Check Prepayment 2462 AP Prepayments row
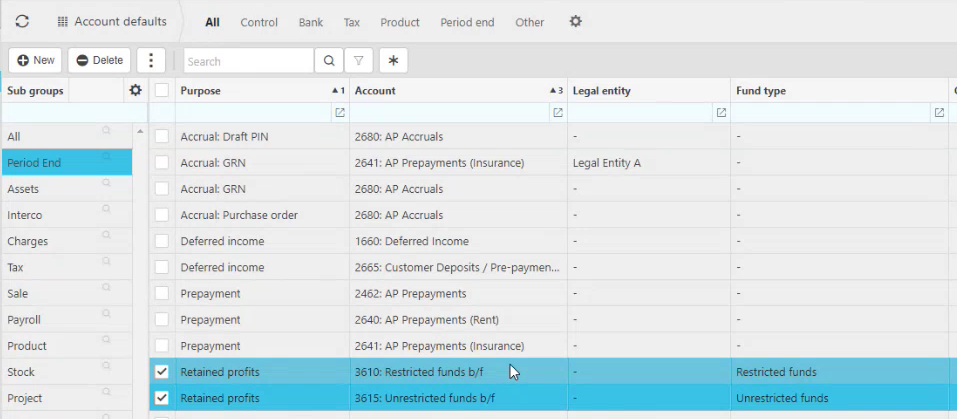 (x=162, y=294)
